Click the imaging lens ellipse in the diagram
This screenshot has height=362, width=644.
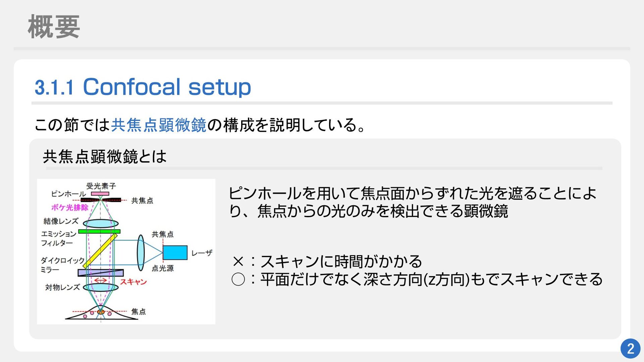(101, 223)
